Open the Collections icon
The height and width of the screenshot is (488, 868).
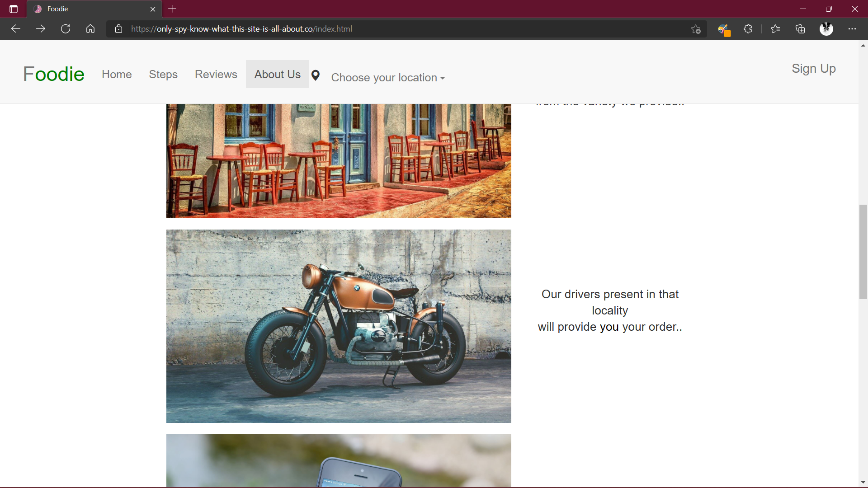pyautogui.click(x=800, y=29)
